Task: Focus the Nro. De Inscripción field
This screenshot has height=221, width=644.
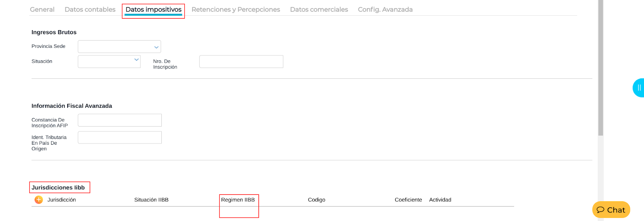Action: point(241,62)
